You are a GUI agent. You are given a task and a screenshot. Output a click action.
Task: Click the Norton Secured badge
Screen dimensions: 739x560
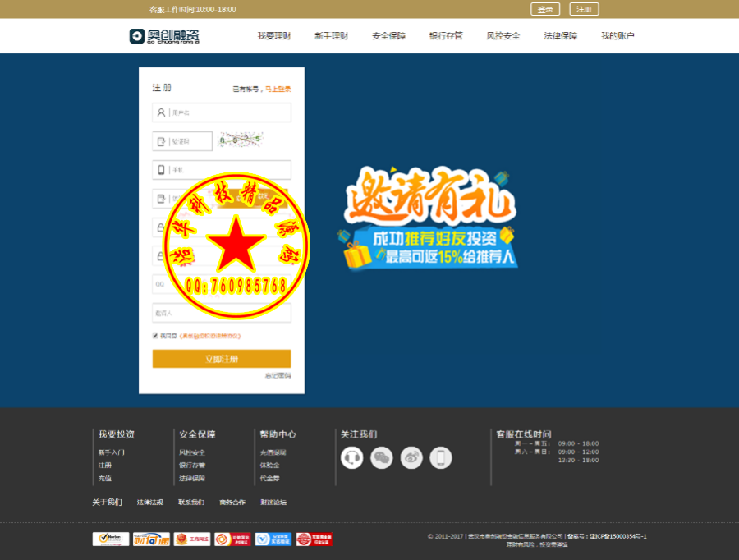(111, 539)
